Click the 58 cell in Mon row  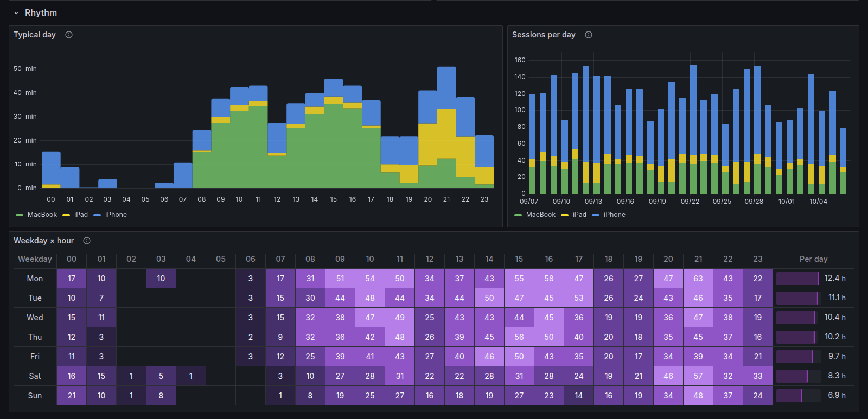pos(549,279)
